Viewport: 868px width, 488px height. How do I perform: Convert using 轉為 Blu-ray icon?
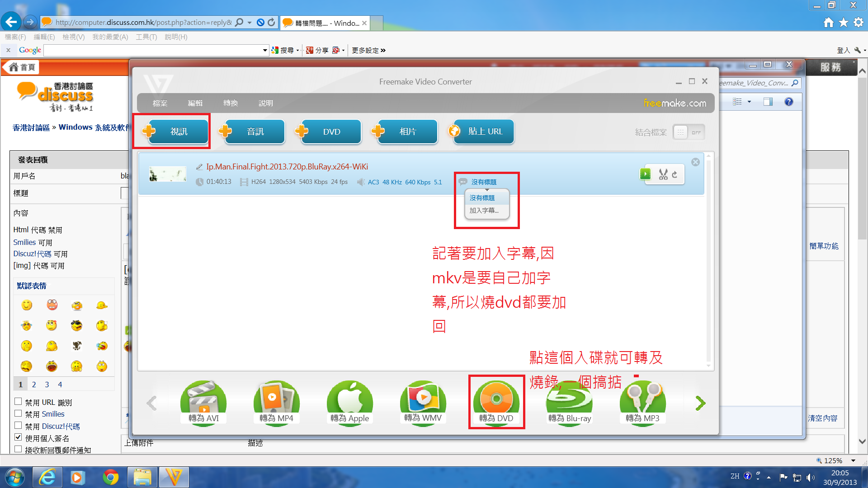pyautogui.click(x=570, y=403)
